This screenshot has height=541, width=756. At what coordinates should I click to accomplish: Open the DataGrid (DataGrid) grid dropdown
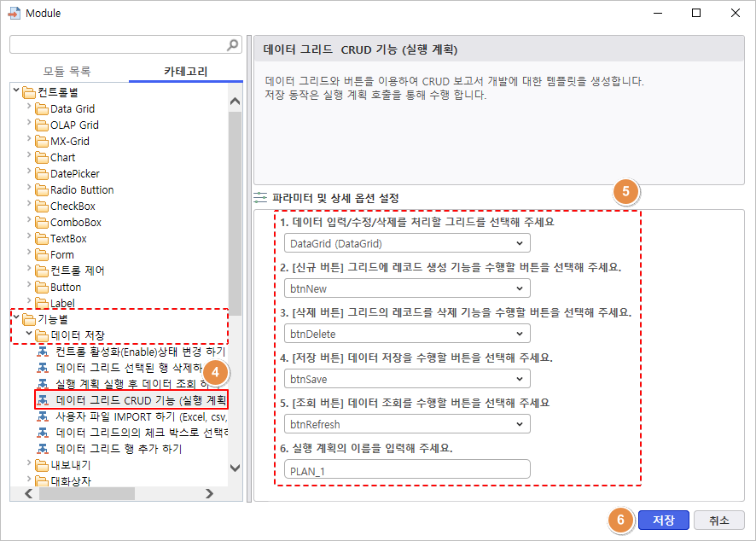point(407,243)
